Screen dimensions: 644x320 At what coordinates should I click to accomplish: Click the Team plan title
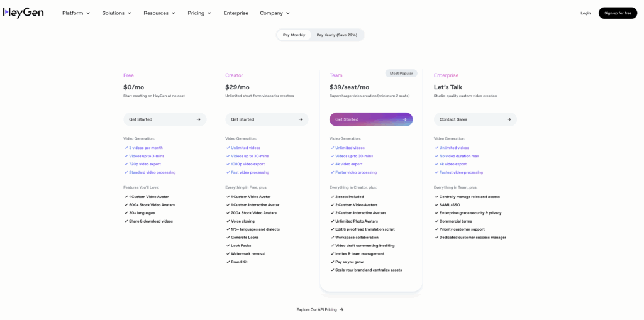(x=336, y=75)
